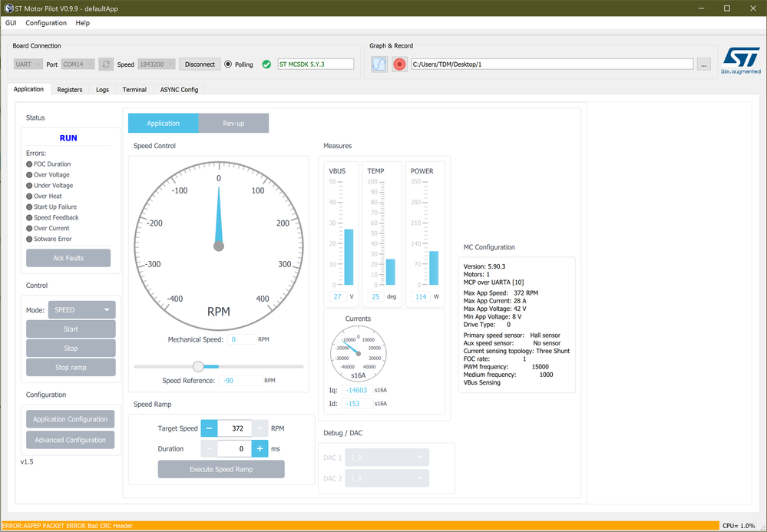
Task: Click the RPM speed gauge dial
Action: (219, 246)
